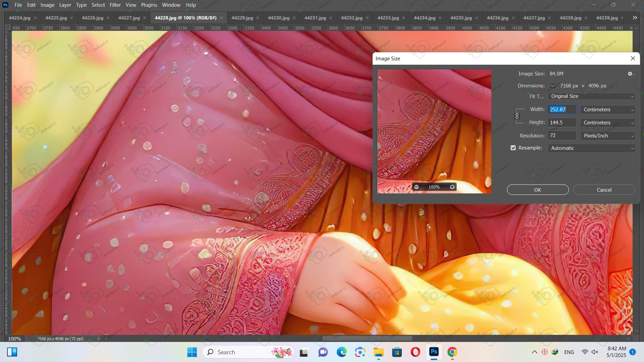Cancel the Image Size dialog
This screenshot has height=362, width=644.
(604, 190)
